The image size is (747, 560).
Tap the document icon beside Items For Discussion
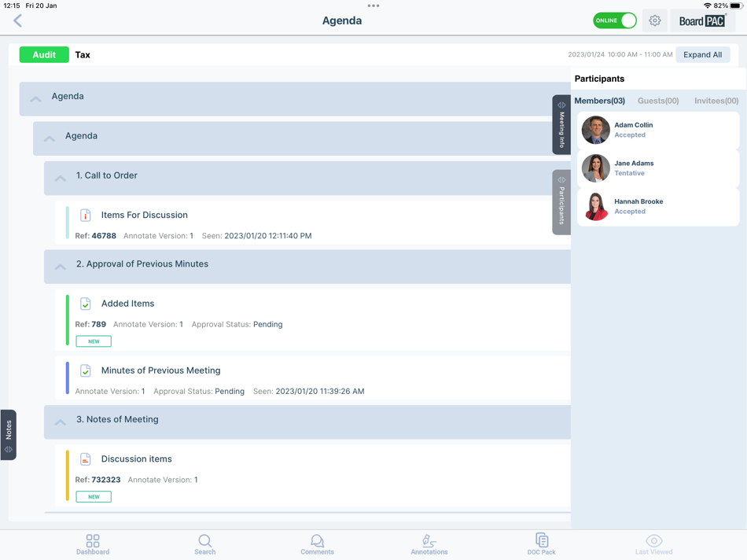click(x=86, y=215)
